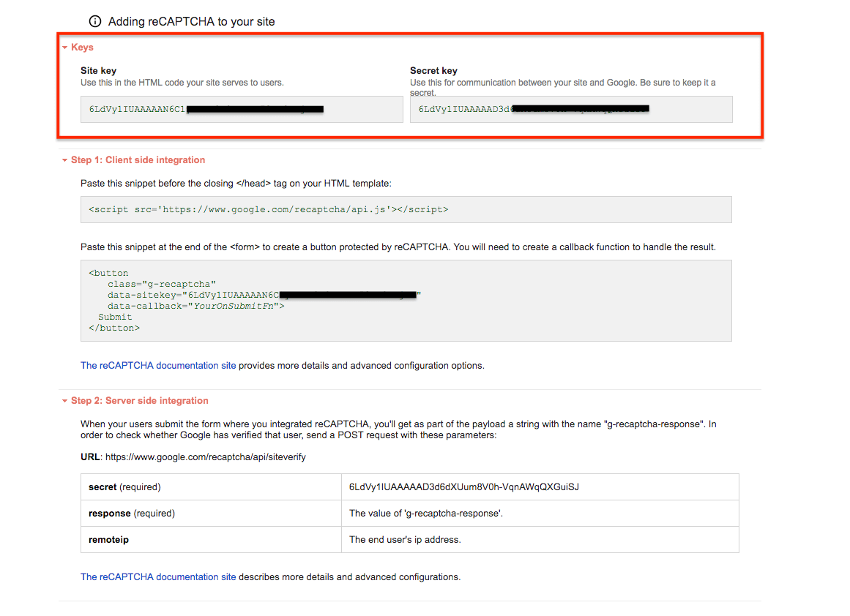Screen dimensions: 850x616
Task: Click the siteverify URL text
Action: 205,457
